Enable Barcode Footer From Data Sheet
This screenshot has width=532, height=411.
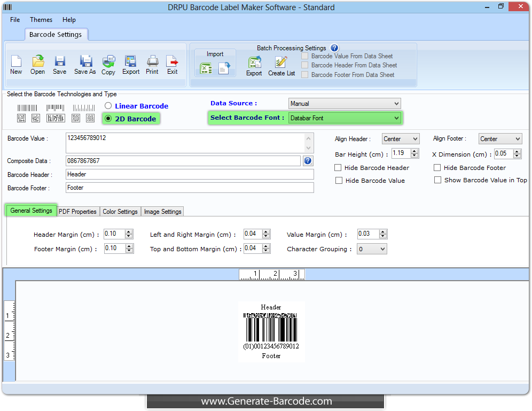click(x=305, y=75)
